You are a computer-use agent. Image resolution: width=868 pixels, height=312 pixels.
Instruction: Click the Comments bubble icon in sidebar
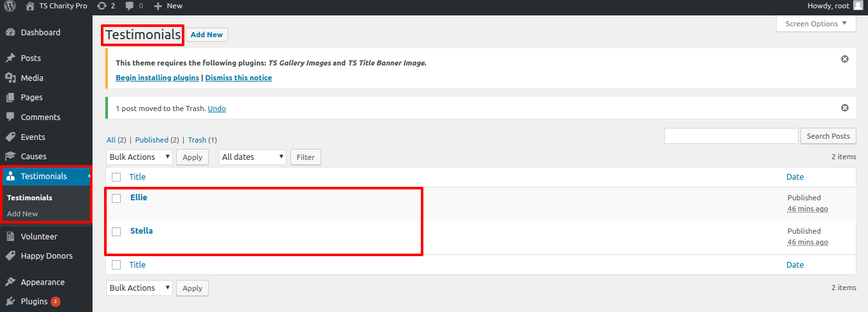[10, 117]
